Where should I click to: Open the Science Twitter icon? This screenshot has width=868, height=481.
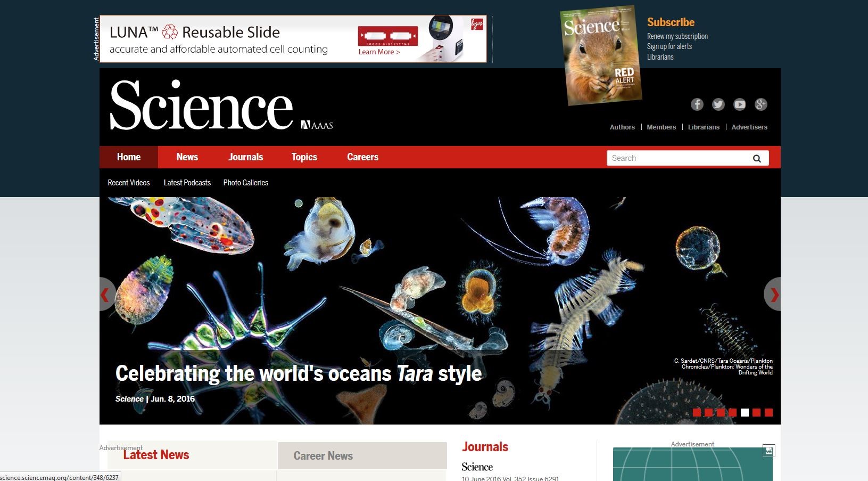(x=718, y=104)
